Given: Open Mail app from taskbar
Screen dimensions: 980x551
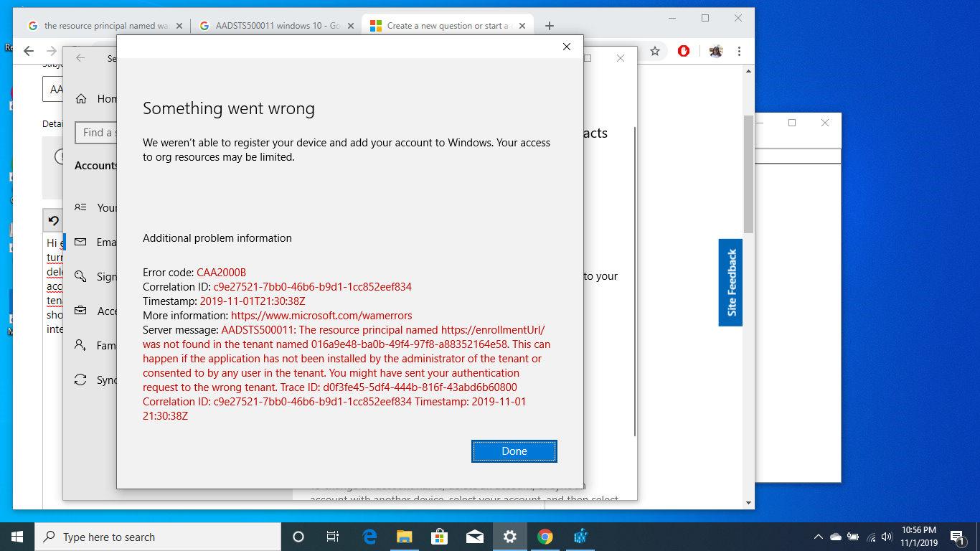Looking at the screenshot, I should [474, 537].
